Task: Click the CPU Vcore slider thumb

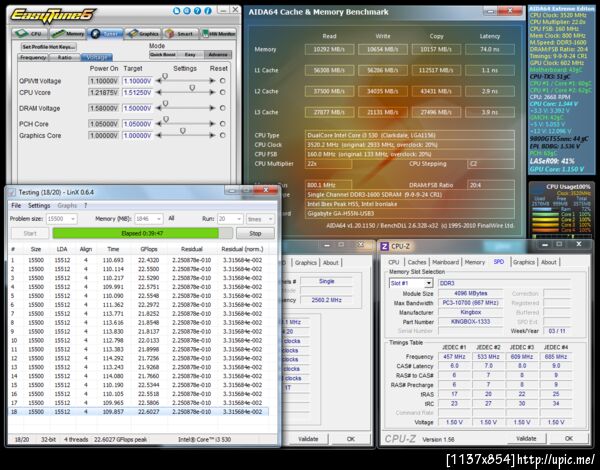Action: (192, 88)
